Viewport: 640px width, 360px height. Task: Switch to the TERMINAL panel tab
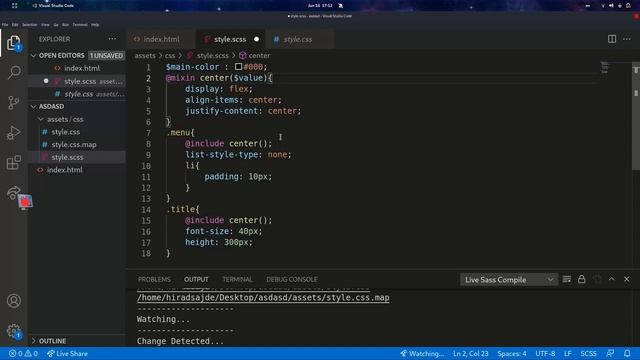click(x=237, y=280)
